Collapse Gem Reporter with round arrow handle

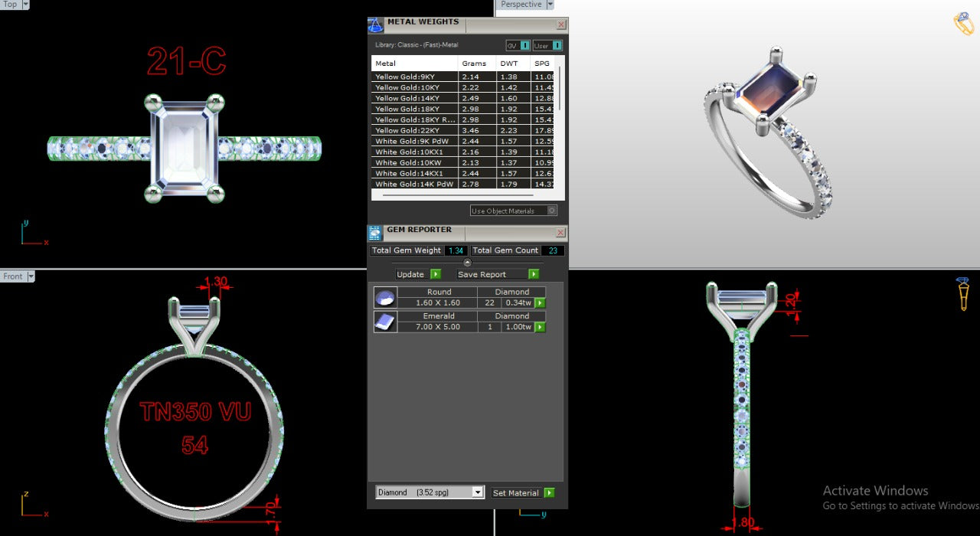pyautogui.click(x=468, y=263)
